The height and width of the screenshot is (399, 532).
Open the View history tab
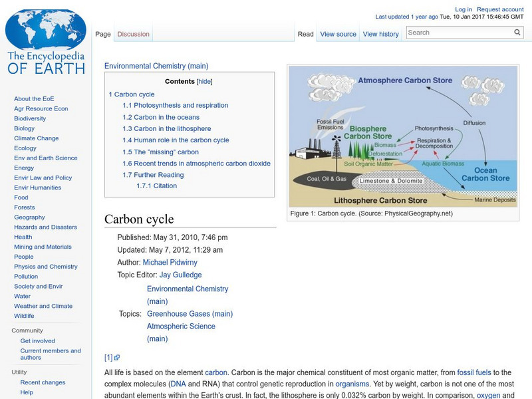coord(380,34)
